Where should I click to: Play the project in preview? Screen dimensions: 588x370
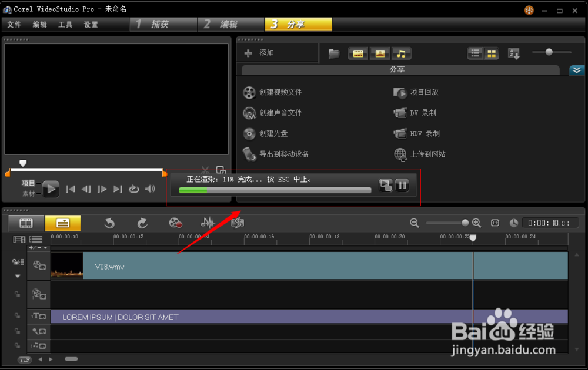[51, 189]
